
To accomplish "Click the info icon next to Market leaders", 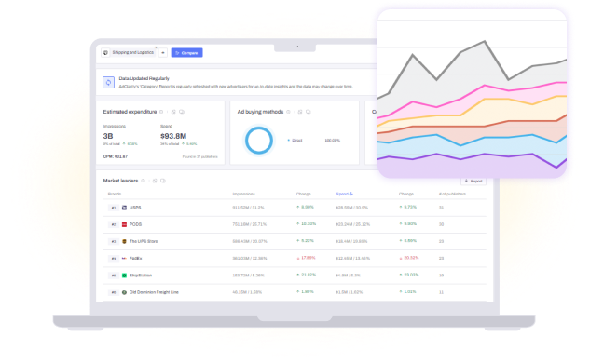I will [143, 181].
